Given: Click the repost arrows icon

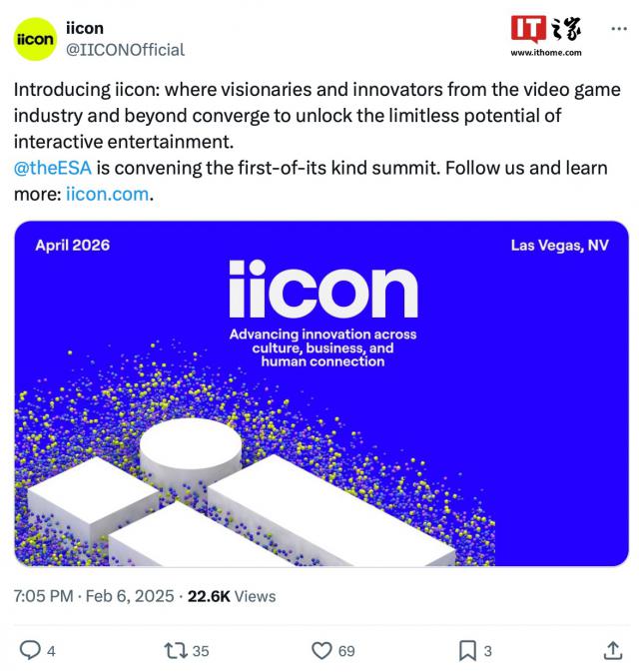Looking at the screenshot, I should tap(175, 650).
